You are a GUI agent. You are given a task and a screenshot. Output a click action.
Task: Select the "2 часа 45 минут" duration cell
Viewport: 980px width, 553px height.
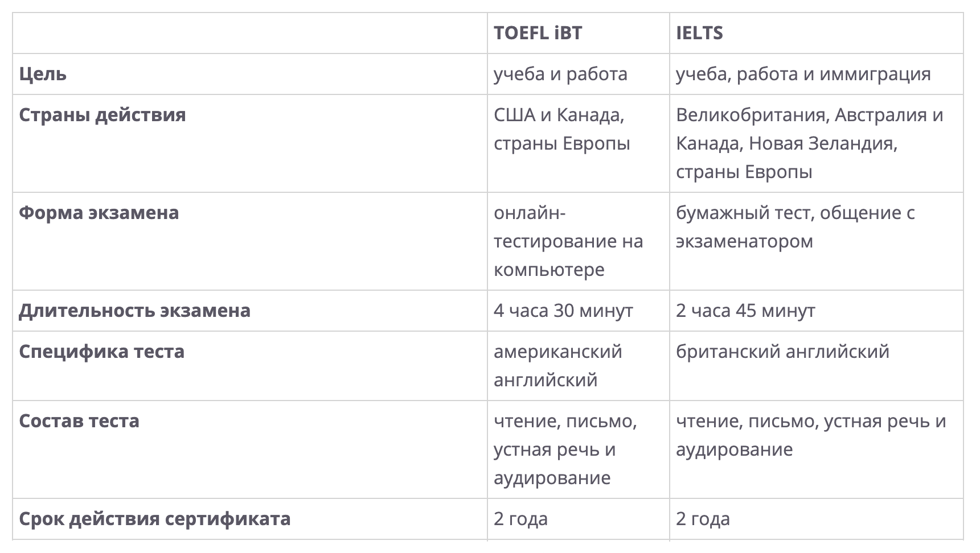(745, 311)
